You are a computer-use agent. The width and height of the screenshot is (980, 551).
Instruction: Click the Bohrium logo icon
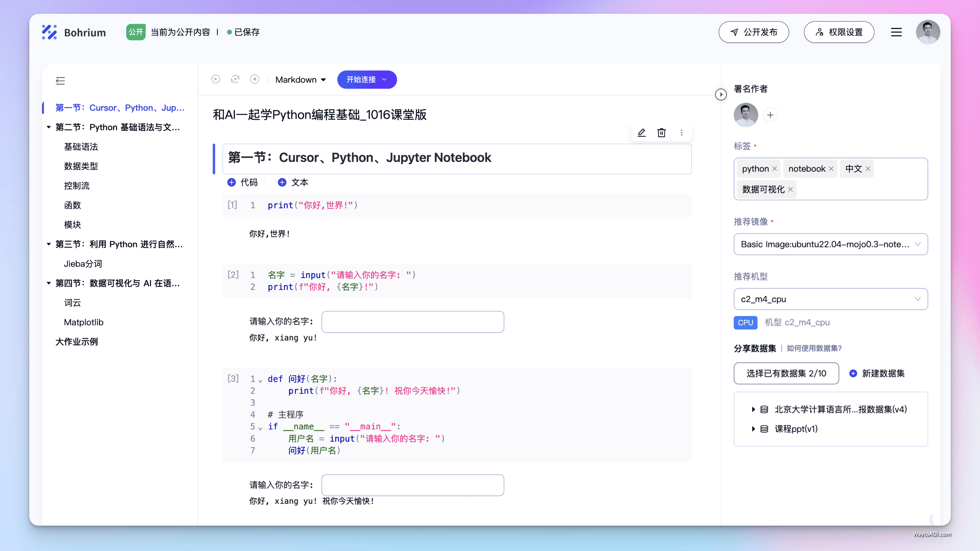pyautogui.click(x=49, y=32)
